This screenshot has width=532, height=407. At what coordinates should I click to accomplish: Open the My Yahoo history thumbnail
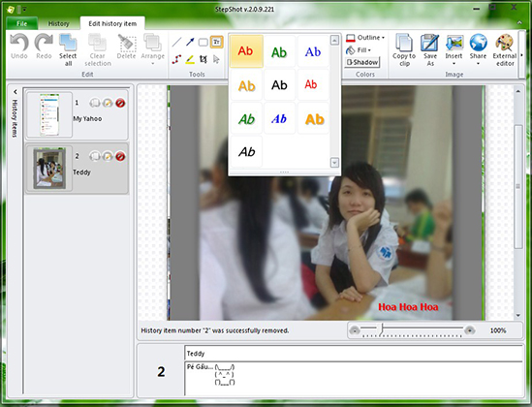[49, 114]
